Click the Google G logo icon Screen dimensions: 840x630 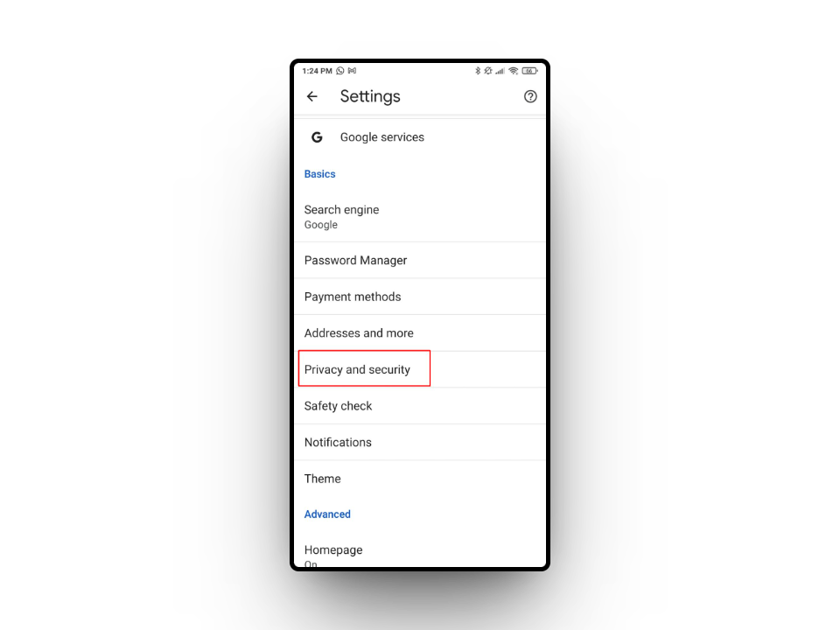pos(317,137)
